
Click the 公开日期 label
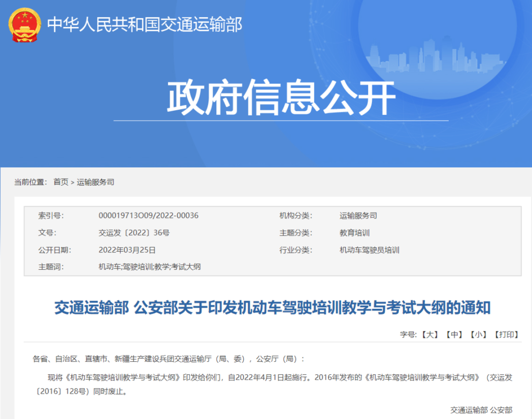(55, 250)
